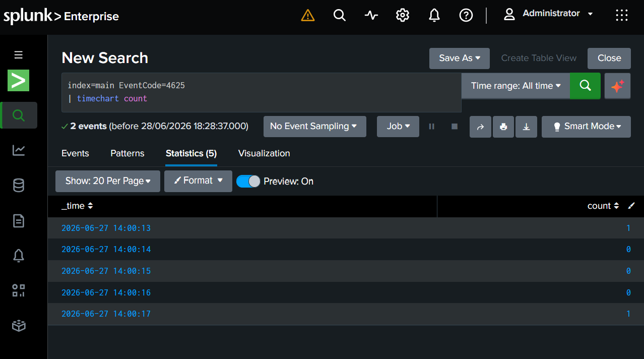Click the count column format pencil icon
This screenshot has width=644, height=359.
pos(632,206)
